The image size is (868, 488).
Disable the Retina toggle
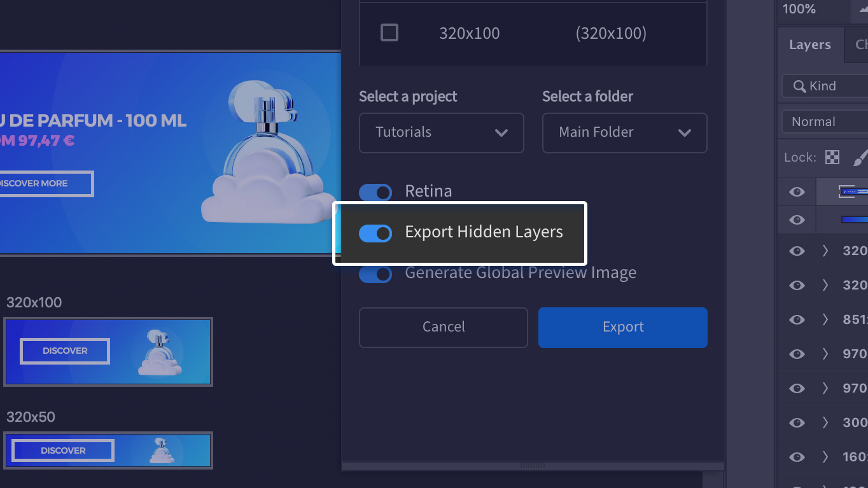tap(375, 192)
